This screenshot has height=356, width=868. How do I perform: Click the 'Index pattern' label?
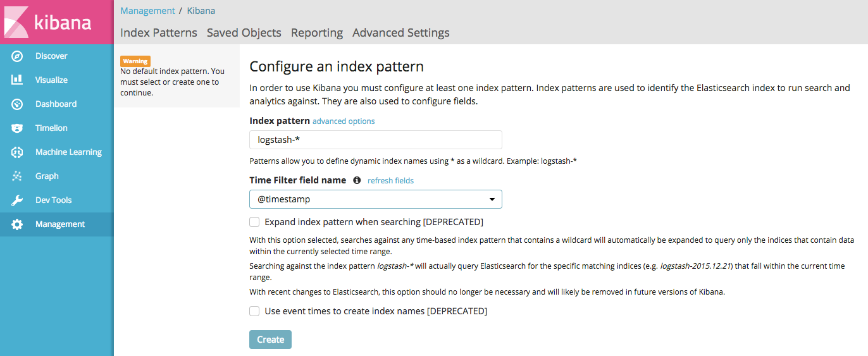[x=280, y=121]
